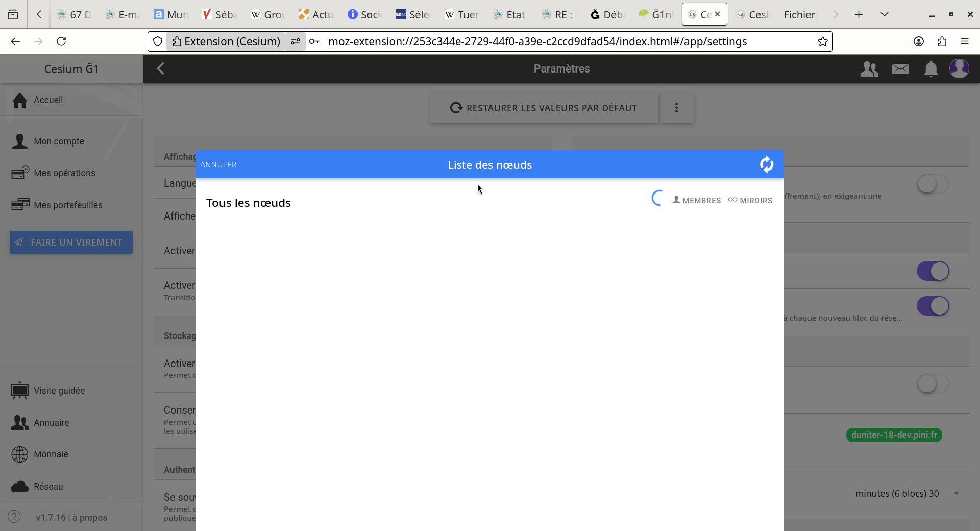Screen dimensions: 980x531
Task: Open Mes portefeuilles in sidebar
Action: pos(67,205)
